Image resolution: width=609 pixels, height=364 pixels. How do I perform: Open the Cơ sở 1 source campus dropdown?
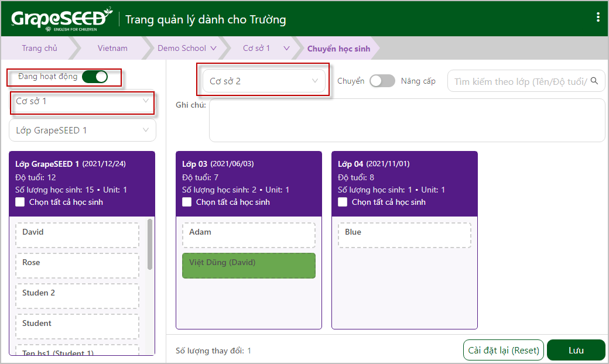pyautogui.click(x=83, y=101)
